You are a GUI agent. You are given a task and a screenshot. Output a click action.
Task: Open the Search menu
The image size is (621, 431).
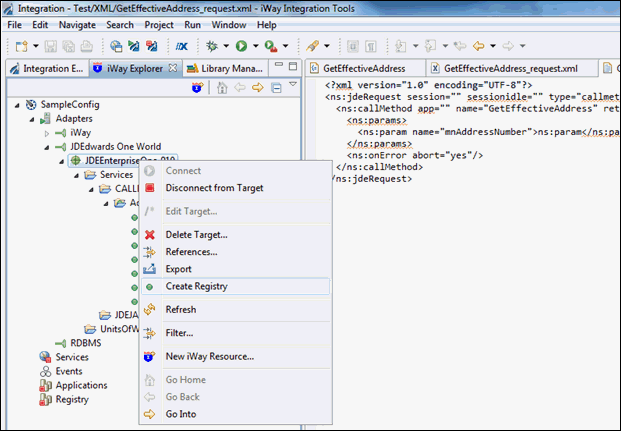click(x=120, y=25)
